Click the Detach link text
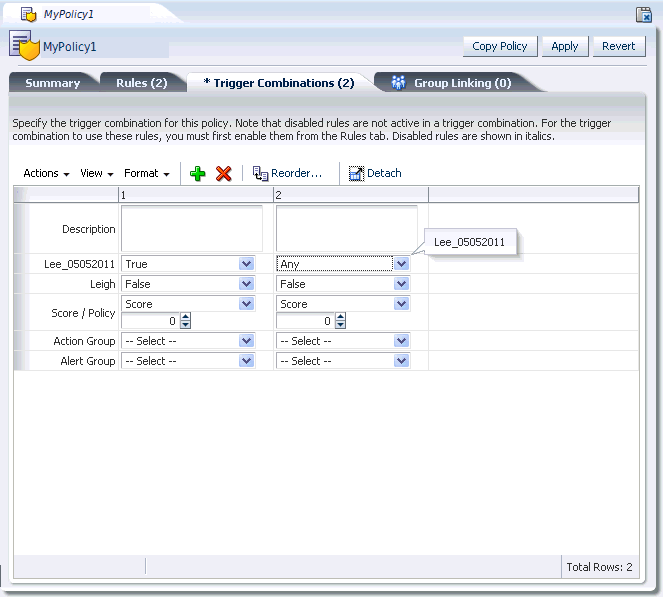The height and width of the screenshot is (597, 663). click(384, 173)
